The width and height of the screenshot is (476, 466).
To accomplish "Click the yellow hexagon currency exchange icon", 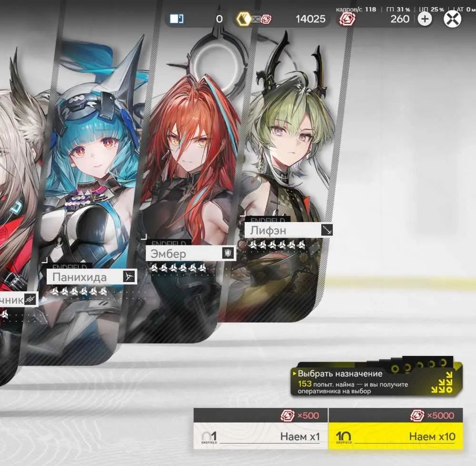I will [244, 19].
